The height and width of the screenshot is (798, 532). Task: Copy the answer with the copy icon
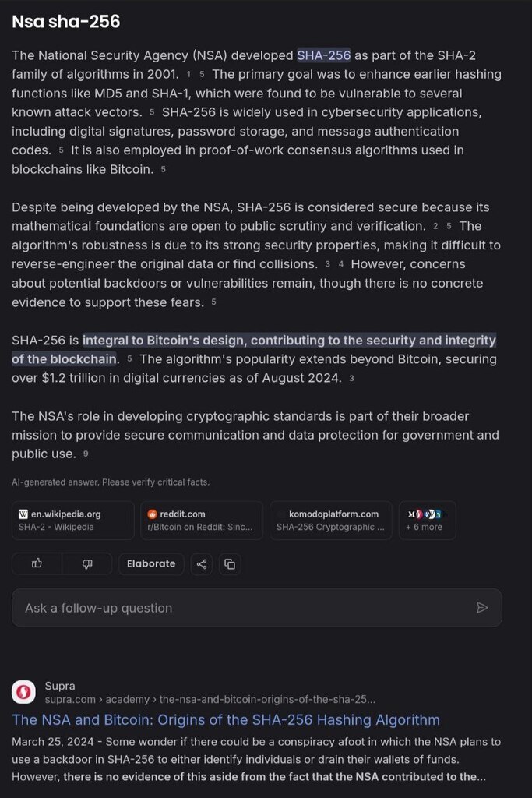tap(229, 564)
